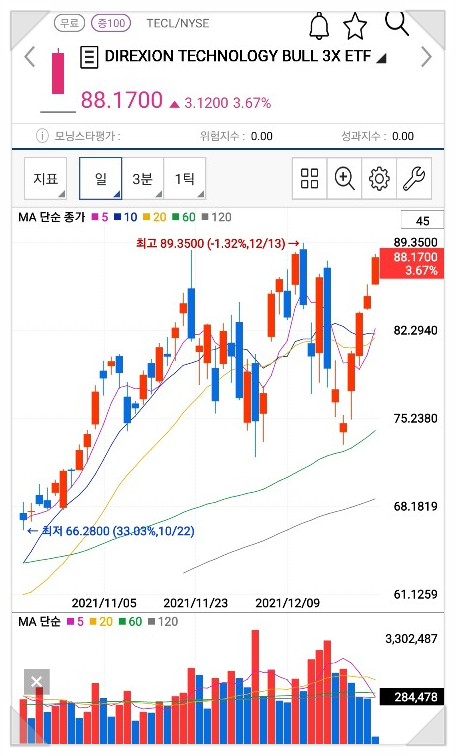Image resolution: width=456 pixels, height=756 pixels.
Task: Expand the ETF name dropdown triangle
Action: (381, 59)
